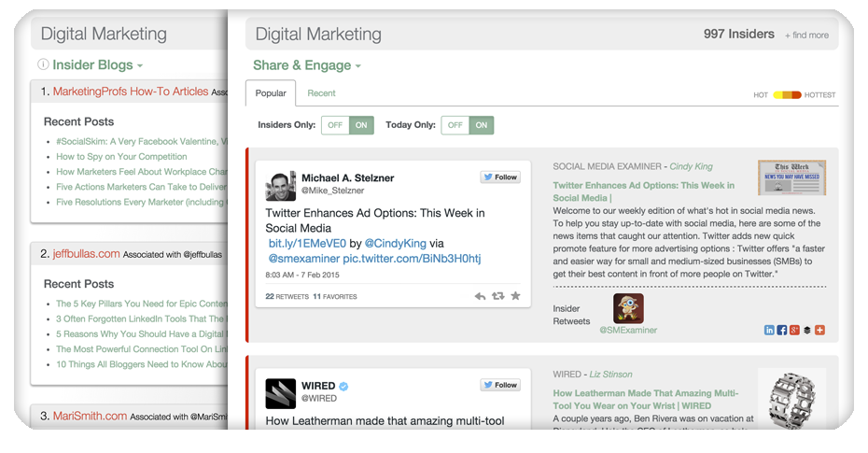This screenshot has height=453, width=868.
Task: Turn Insiders Only to ON
Action: 361,125
